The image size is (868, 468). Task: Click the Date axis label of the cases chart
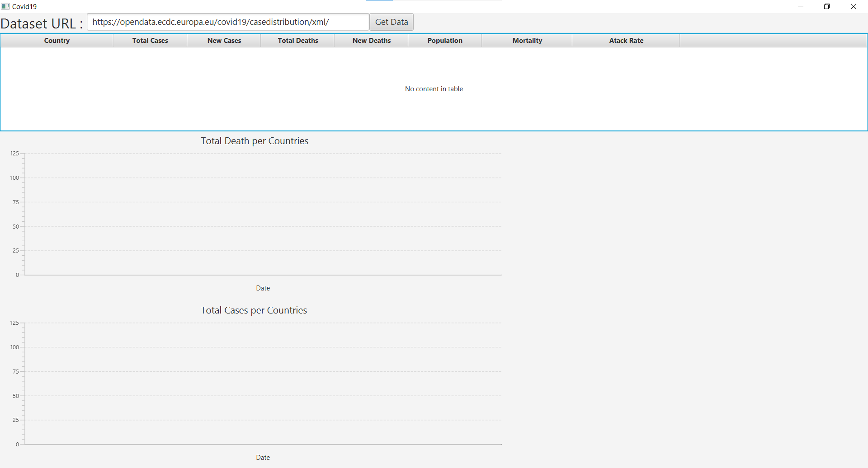[263, 457]
